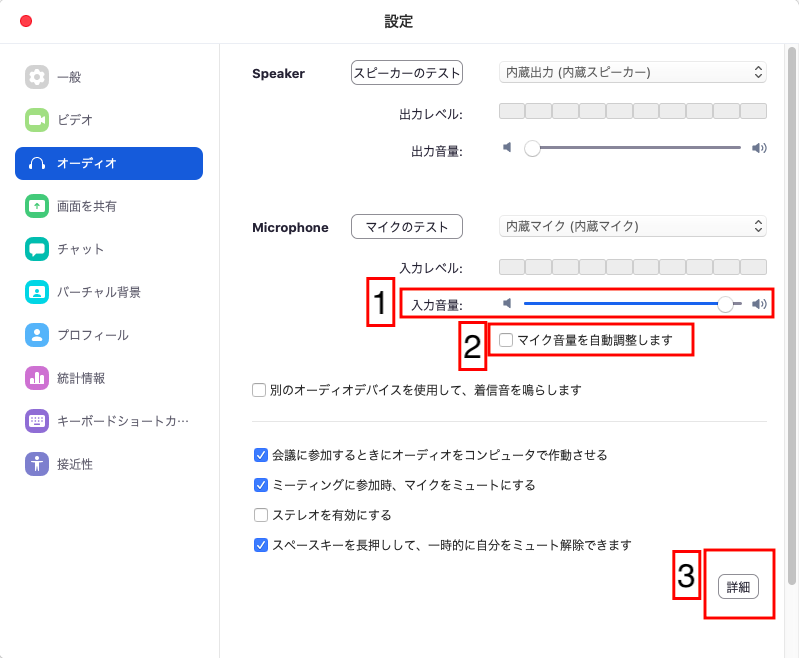
Task: Click the Accessibility (接近性) icon
Action: [x=37, y=464]
